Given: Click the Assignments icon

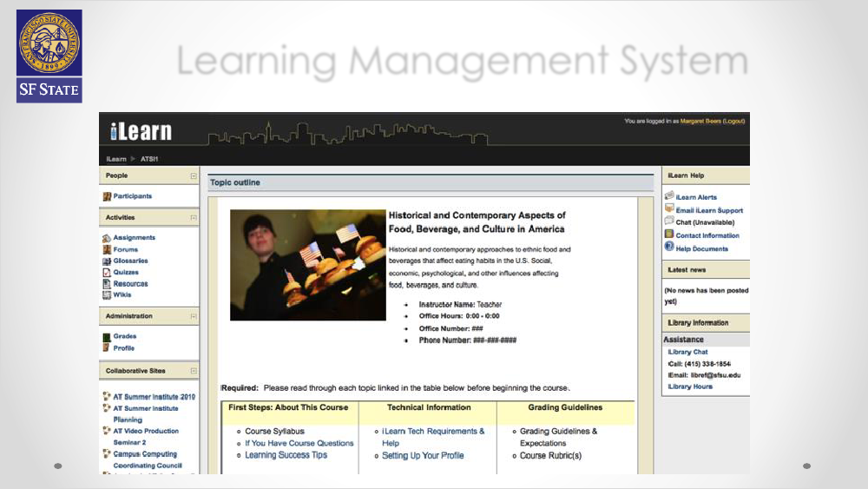Looking at the screenshot, I should point(107,238).
